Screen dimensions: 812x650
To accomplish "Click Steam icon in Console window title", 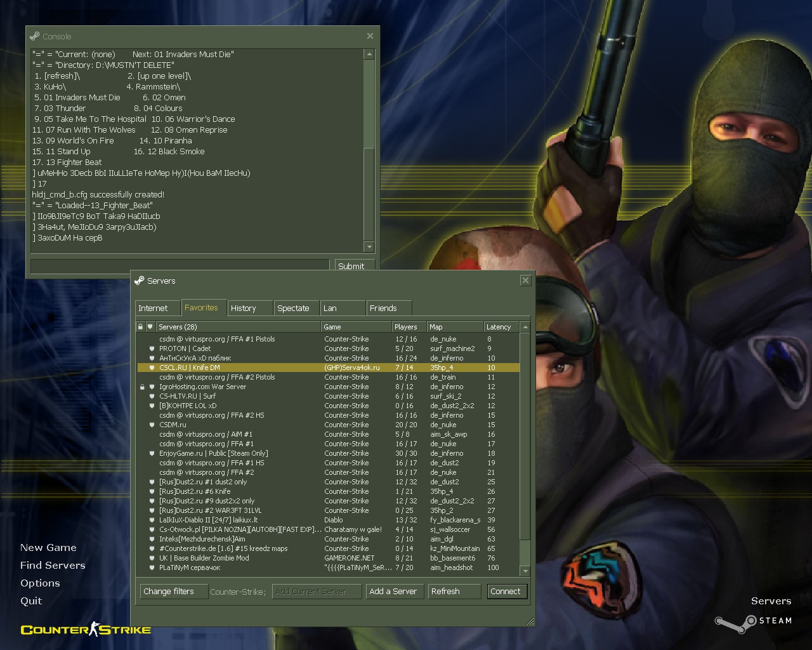I will tap(35, 36).
